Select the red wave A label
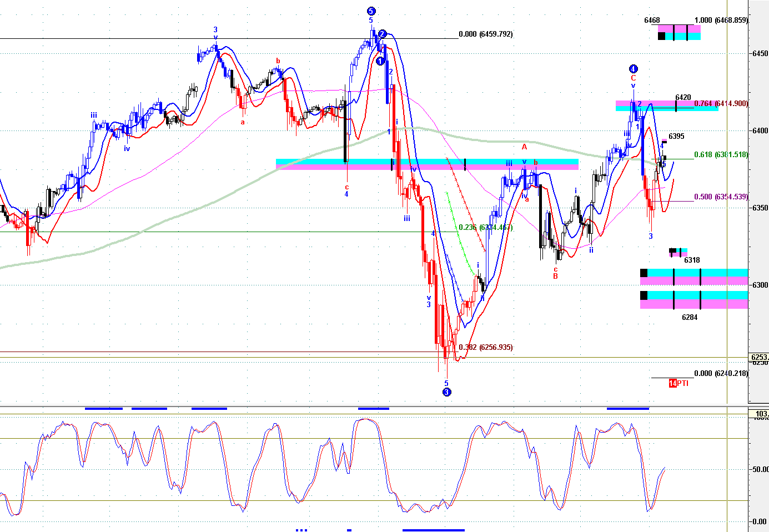The width and height of the screenshot is (769, 532). 524,147
